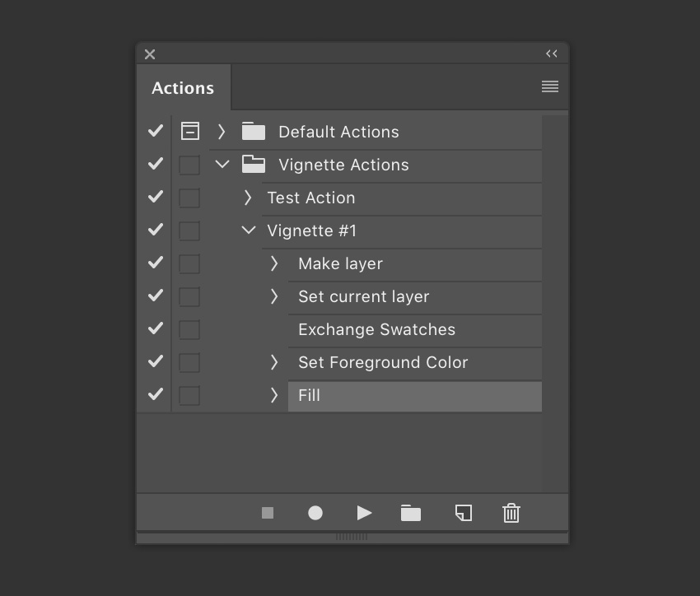Click the Vignette Actions folder icon
The width and height of the screenshot is (700, 596).
pyautogui.click(x=253, y=164)
